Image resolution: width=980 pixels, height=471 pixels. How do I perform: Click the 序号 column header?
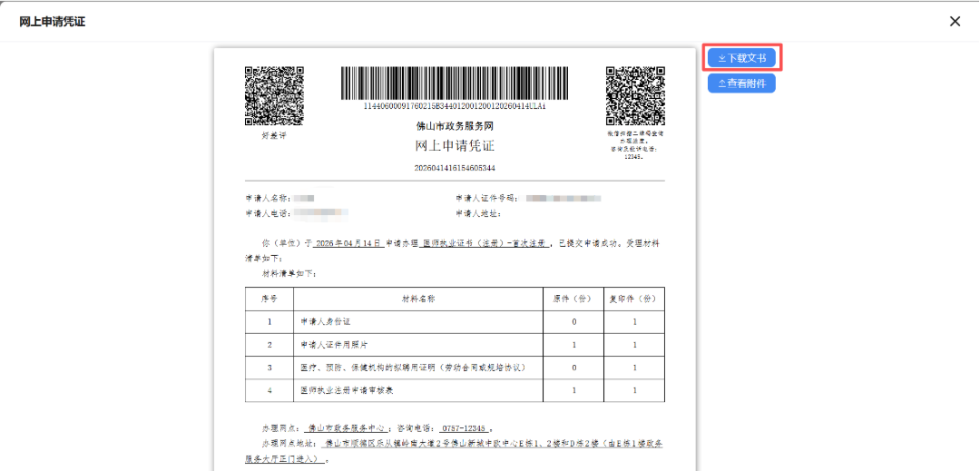point(269,299)
